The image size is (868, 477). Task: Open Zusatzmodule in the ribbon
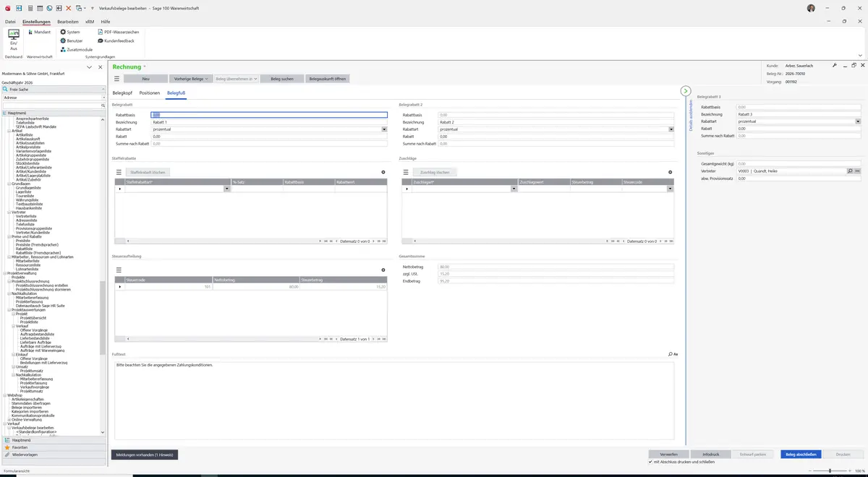[x=76, y=50]
